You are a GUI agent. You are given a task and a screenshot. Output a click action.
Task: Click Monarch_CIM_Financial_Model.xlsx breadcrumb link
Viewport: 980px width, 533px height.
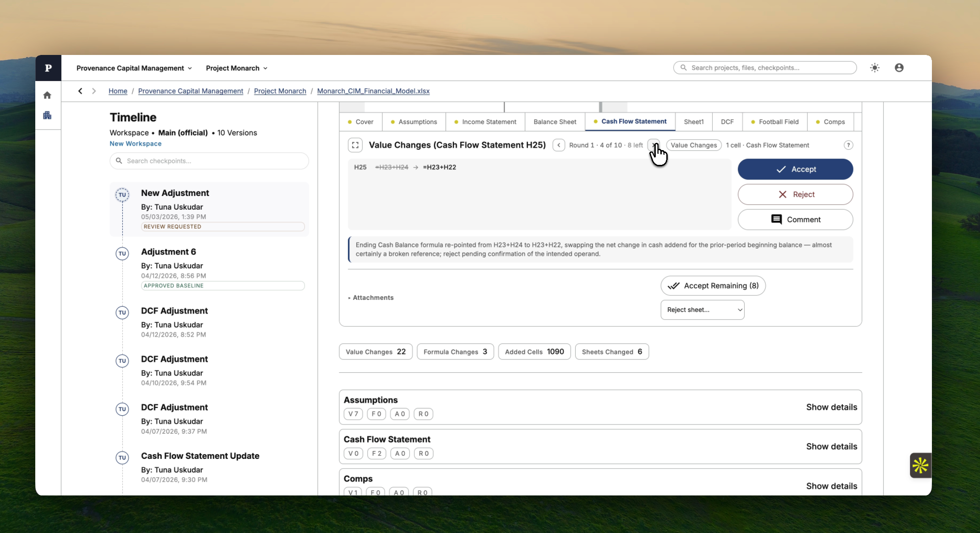click(x=373, y=91)
